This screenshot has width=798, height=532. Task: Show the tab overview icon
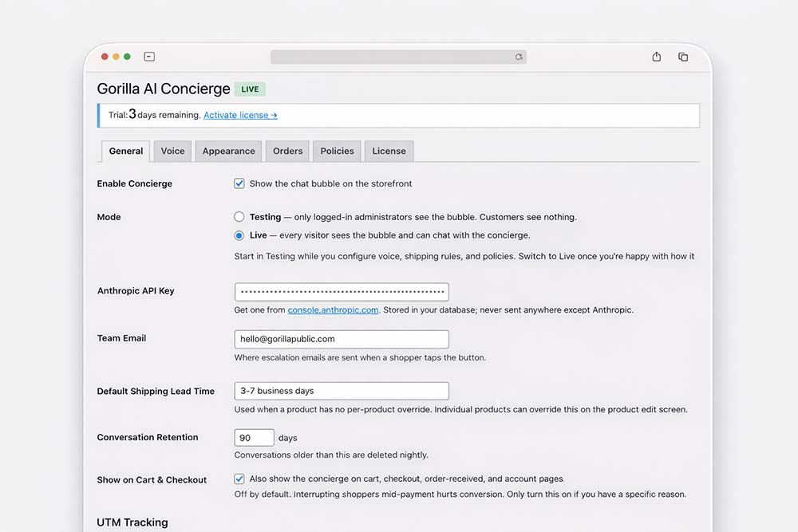point(683,57)
